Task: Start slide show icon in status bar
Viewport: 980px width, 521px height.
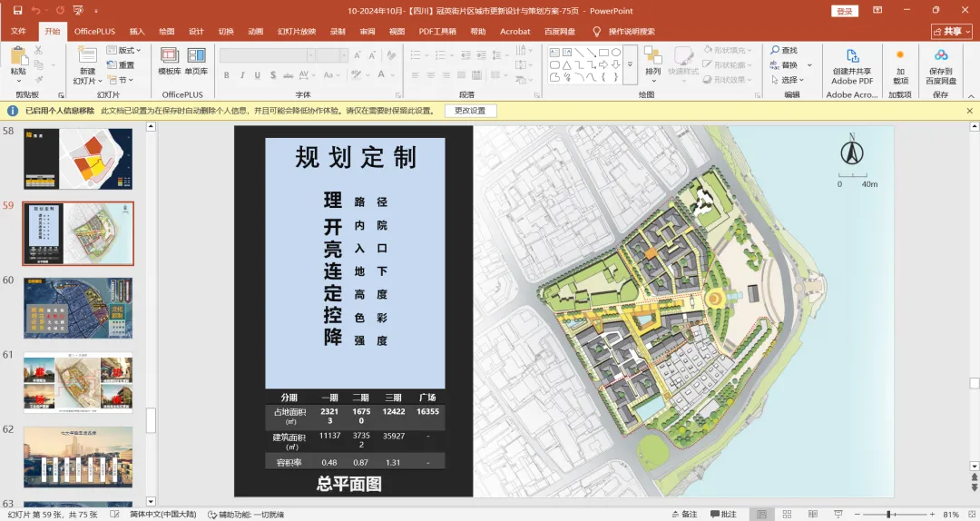Action: click(838, 514)
